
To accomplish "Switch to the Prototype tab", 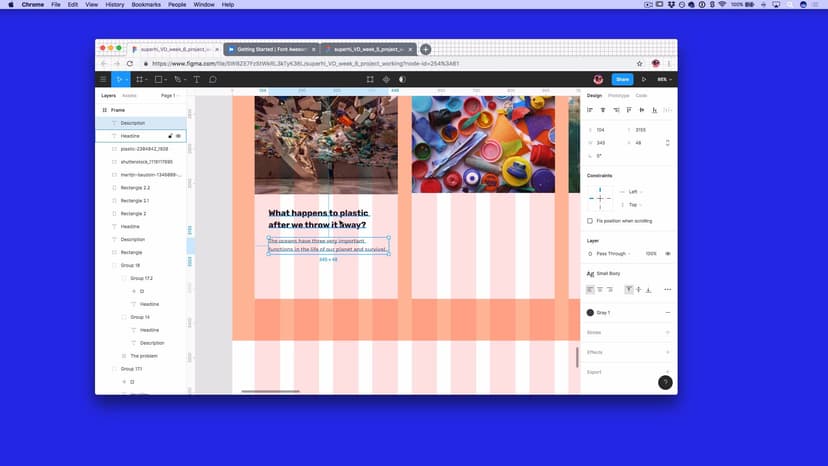I will [x=619, y=96].
